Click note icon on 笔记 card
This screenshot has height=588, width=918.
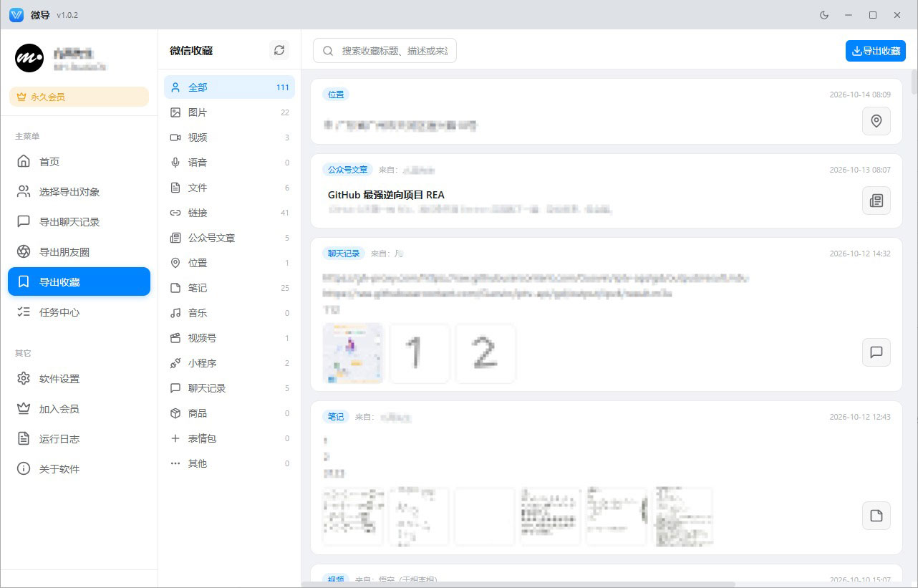coord(876,515)
